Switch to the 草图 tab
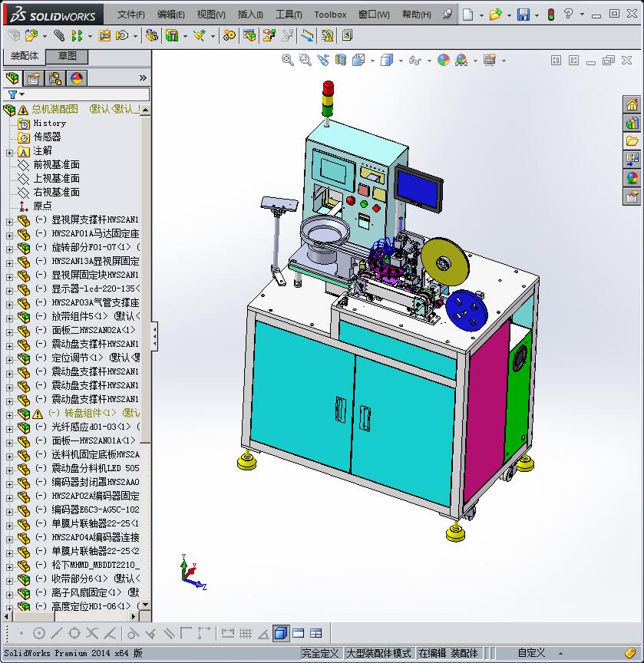 (68, 56)
